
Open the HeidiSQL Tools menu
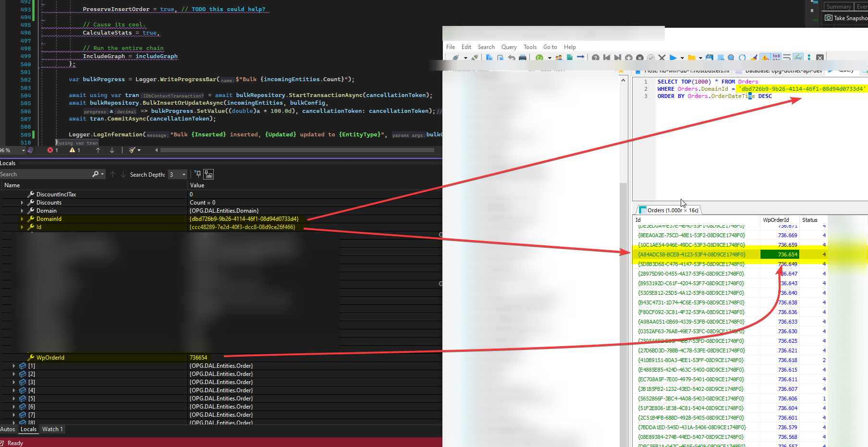click(530, 47)
